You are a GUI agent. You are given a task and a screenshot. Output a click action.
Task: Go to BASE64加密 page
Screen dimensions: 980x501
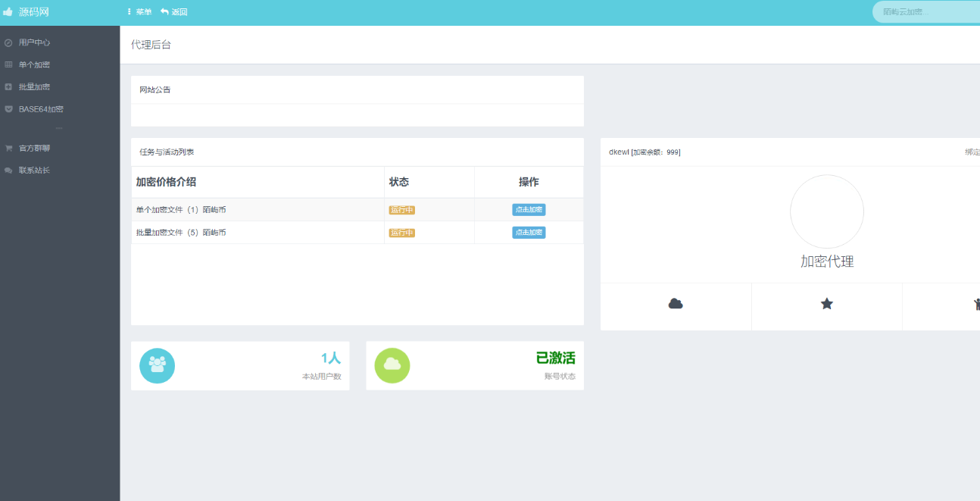[x=41, y=109]
